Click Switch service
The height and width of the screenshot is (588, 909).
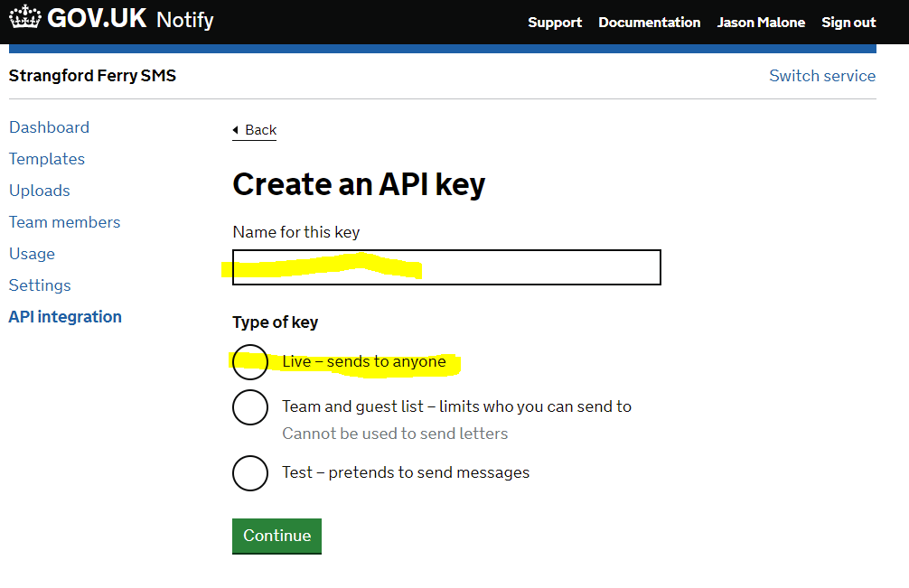[x=822, y=76]
